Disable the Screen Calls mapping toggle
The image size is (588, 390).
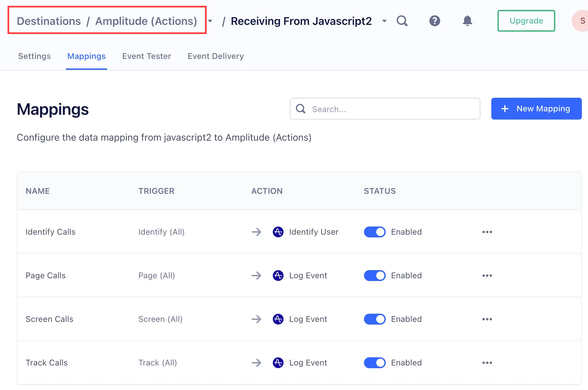pyautogui.click(x=375, y=319)
